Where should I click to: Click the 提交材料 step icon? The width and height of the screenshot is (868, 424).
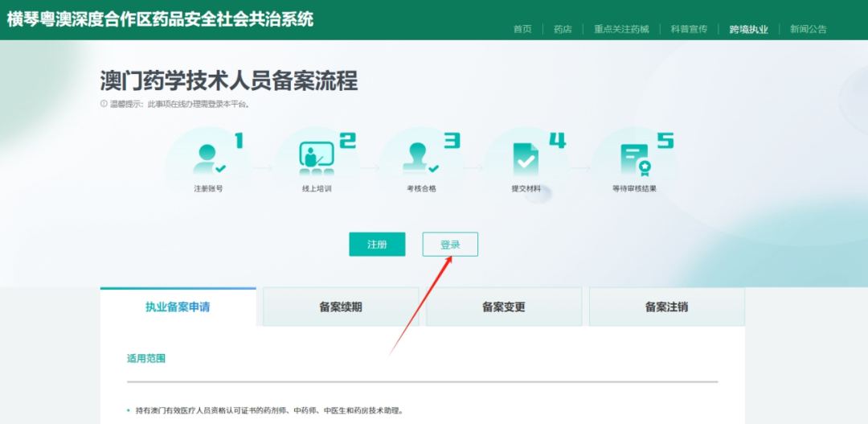pos(526,159)
